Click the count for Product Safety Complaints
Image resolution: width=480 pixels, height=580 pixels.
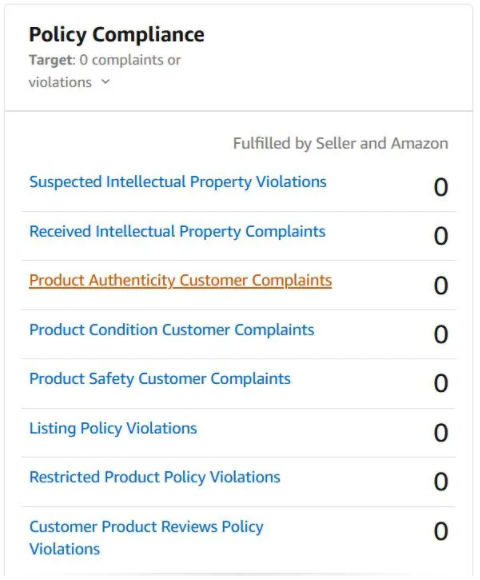point(441,383)
